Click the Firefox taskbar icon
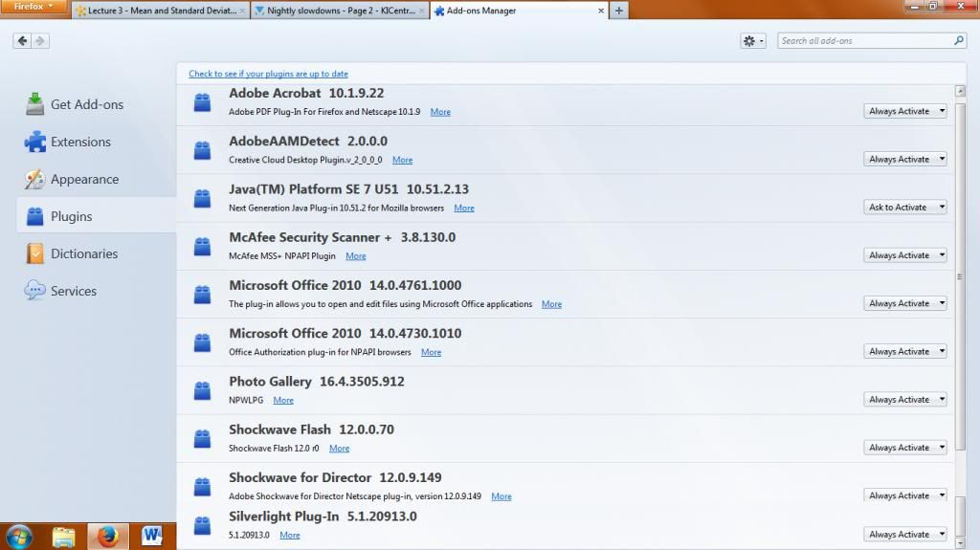The image size is (980, 550). point(107,537)
